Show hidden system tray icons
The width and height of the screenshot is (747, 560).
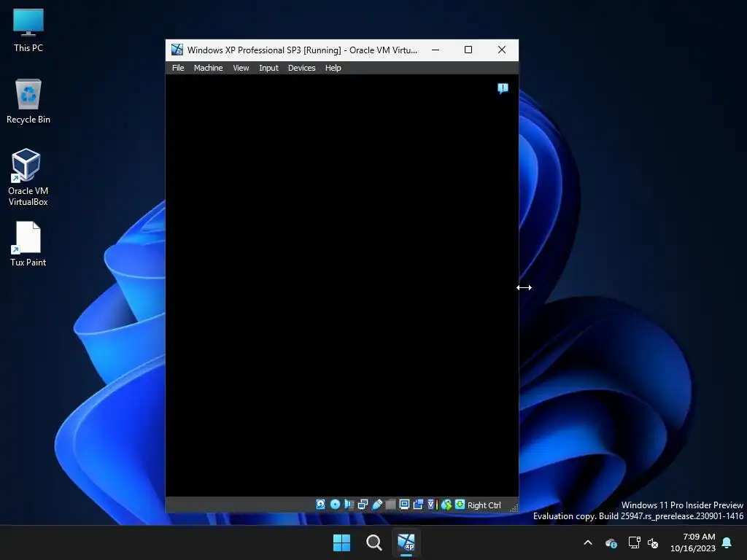coord(588,542)
